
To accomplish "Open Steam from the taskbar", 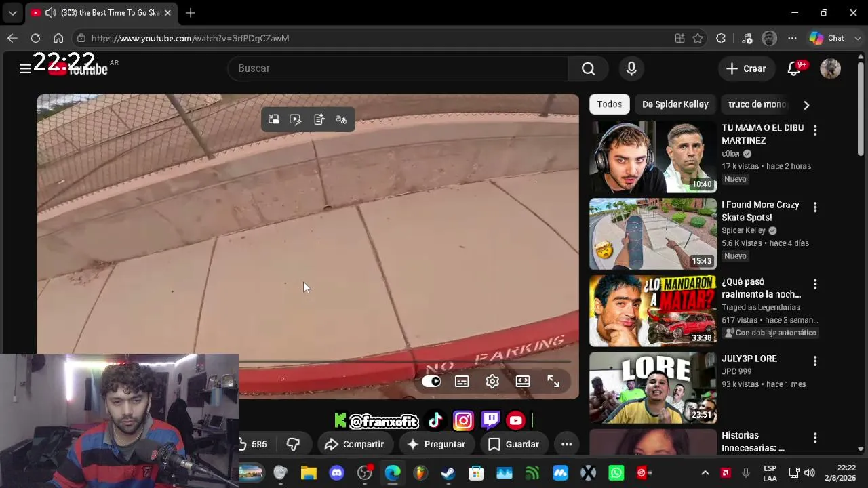I will click(x=448, y=473).
